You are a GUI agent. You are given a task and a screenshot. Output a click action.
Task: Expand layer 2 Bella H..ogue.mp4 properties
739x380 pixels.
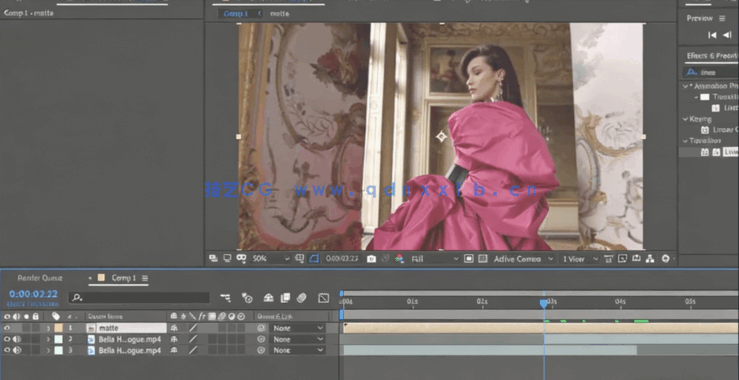[x=48, y=339]
